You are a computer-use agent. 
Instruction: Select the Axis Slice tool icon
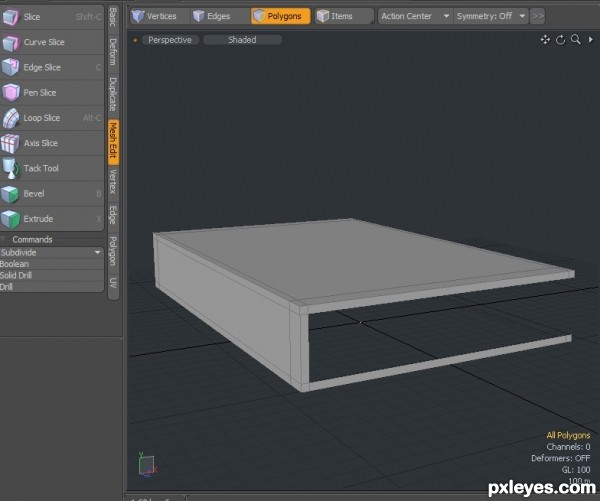10,143
